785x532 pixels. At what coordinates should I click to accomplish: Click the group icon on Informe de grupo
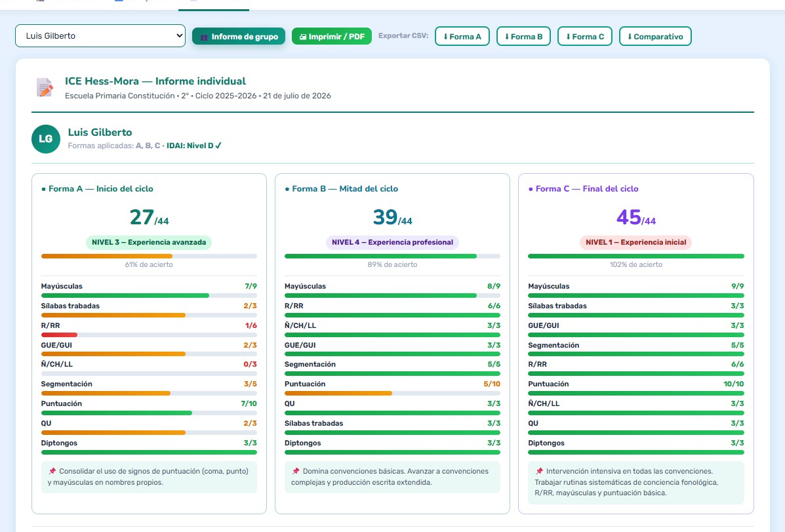point(204,37)
